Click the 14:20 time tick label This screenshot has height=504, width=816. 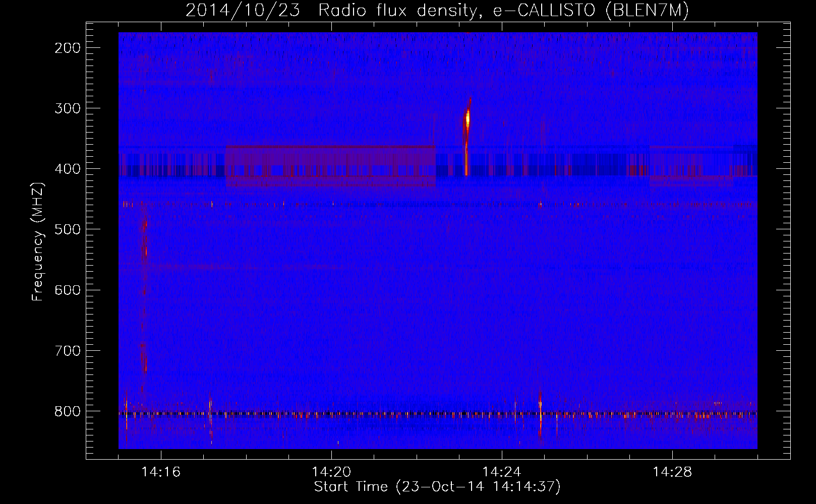click(x=331, y=472)
